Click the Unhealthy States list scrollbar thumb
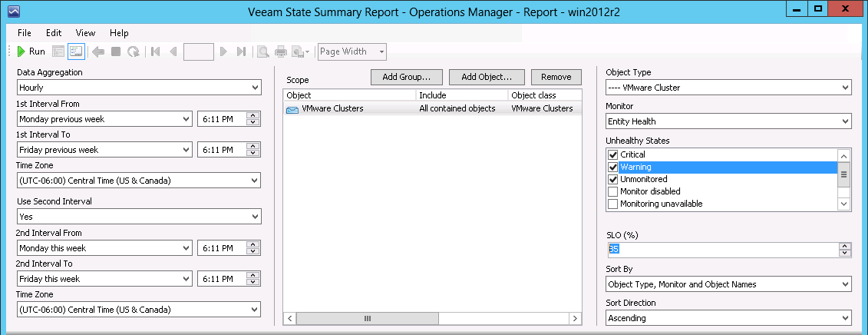Viewport: 868px width, 335px height. coord(843,174)
